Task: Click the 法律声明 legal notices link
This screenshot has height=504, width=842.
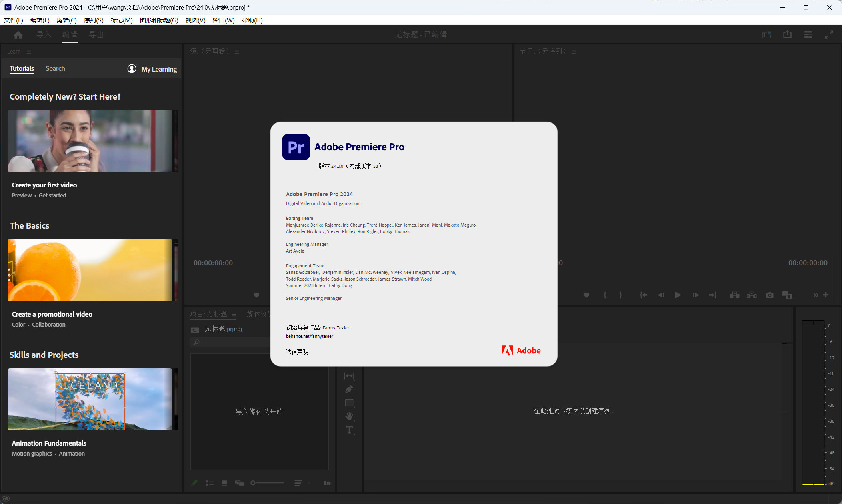Action: tap(298, 352)
